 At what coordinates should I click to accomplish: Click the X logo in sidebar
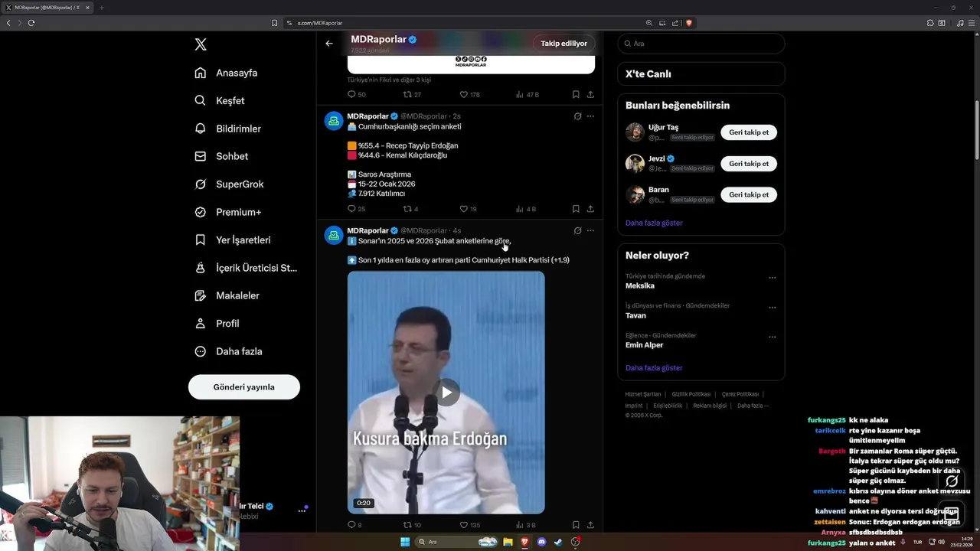[201, 44]
